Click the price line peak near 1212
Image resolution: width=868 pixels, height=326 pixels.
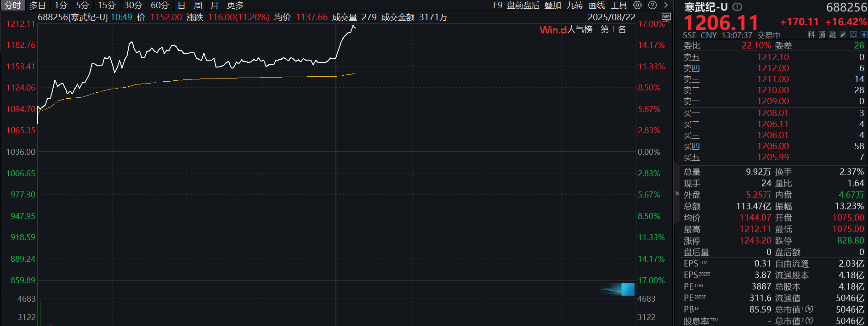coord(353,27)
